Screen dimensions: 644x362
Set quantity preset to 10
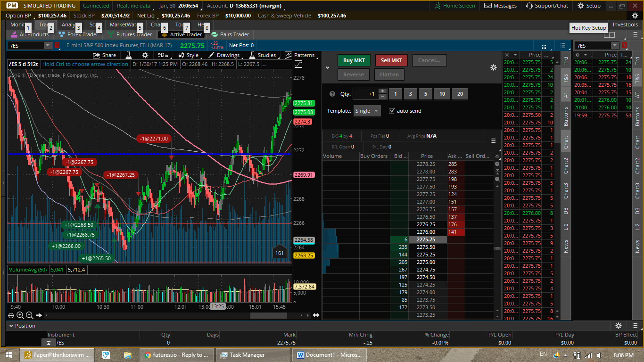[442, 94]
